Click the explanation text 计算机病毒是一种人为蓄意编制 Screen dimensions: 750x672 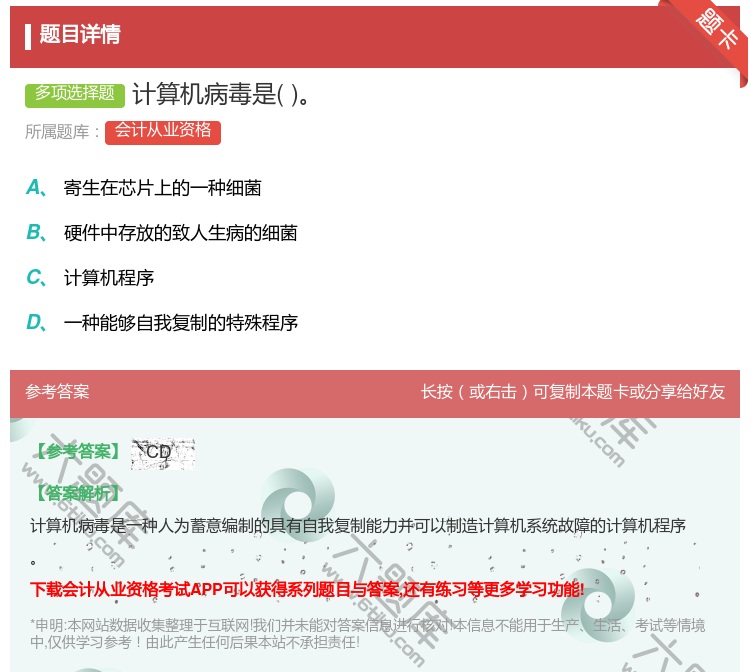[358, 526]
